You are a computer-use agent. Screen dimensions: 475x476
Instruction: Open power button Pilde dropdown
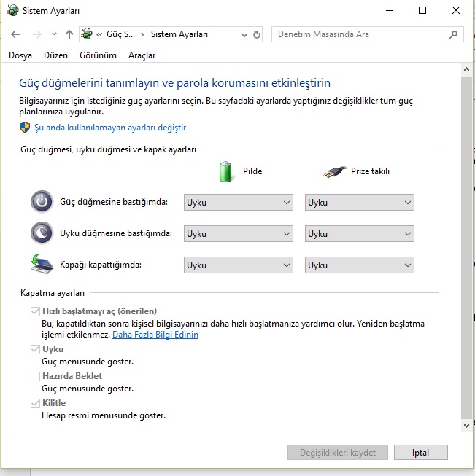point(239,203)
